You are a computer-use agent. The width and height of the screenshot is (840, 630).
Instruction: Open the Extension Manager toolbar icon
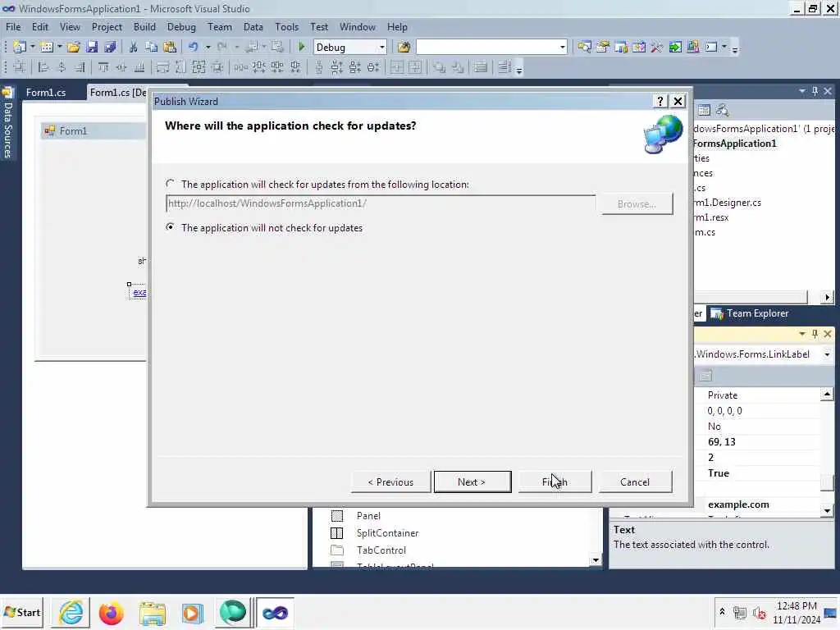pyautogui.click(x=693, y=47)
